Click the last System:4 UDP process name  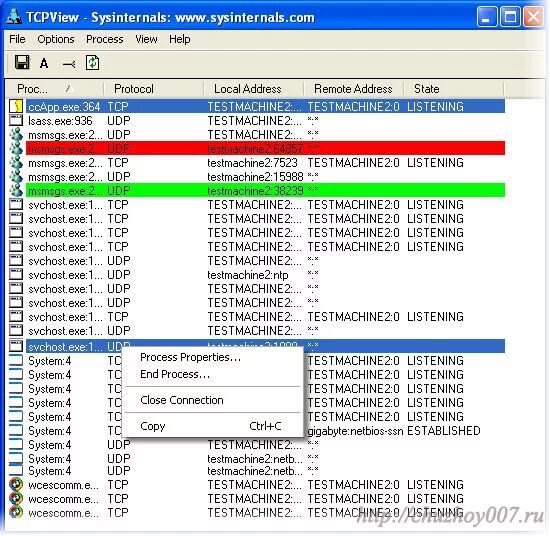pos(49,471)
